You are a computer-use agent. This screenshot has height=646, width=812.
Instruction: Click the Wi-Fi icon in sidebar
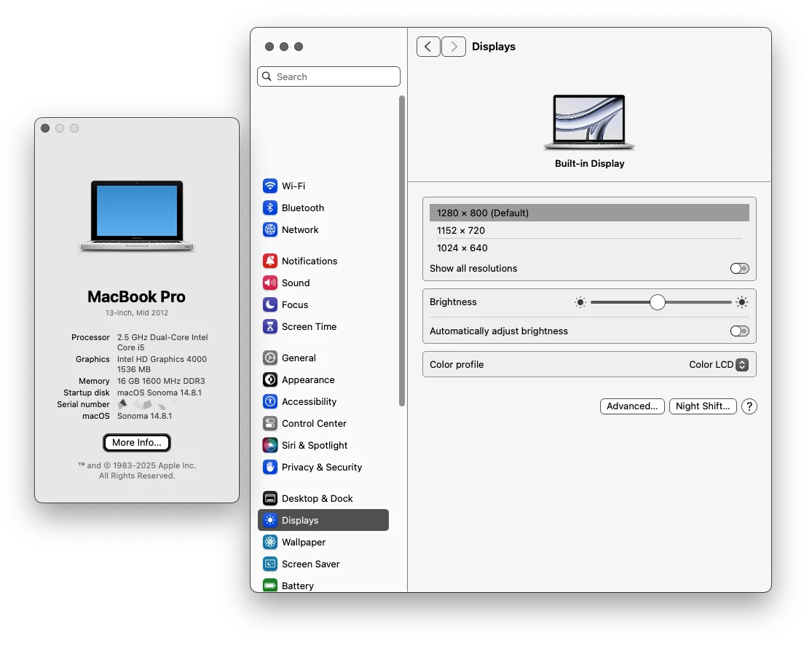coord(269,186)
